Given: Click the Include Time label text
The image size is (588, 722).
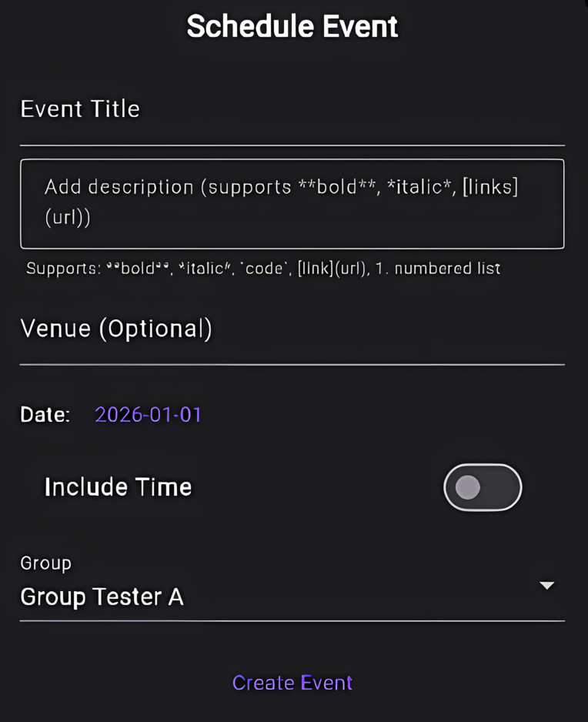Looking at the screenshot, I should click(118, 486).
